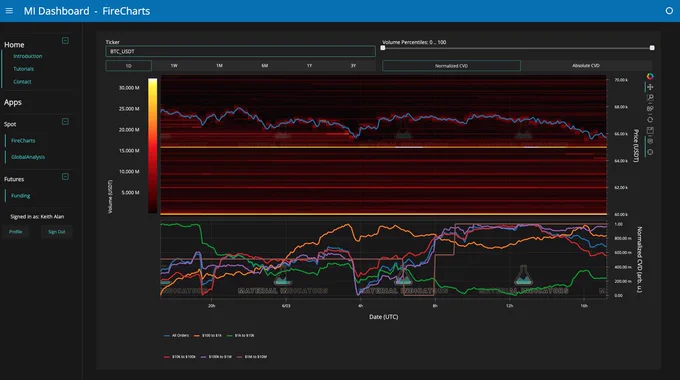Open the Introduction link

pos(28,56)
